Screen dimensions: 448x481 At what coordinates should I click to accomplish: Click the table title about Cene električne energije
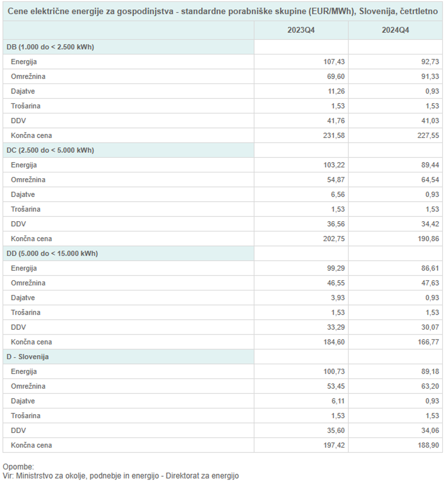tap(223, 11)
